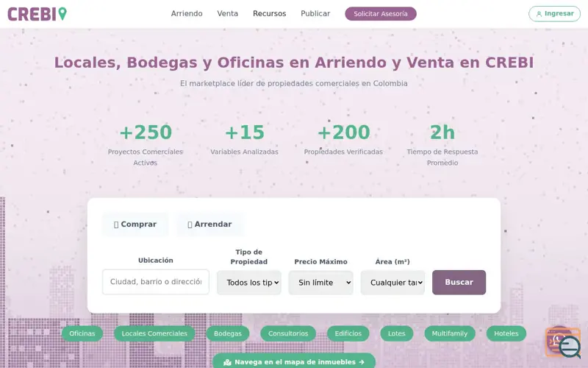Select the Bodegas category chip
Viewport: 588px width, 368px height.
pyautogui.click(x=228, y=333)
